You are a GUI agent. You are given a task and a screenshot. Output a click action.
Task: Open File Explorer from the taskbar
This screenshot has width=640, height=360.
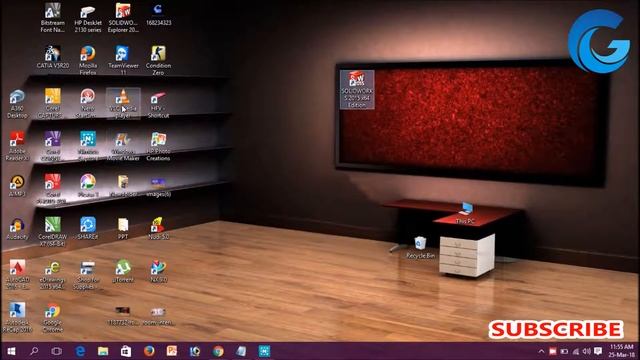coord(103,351)
